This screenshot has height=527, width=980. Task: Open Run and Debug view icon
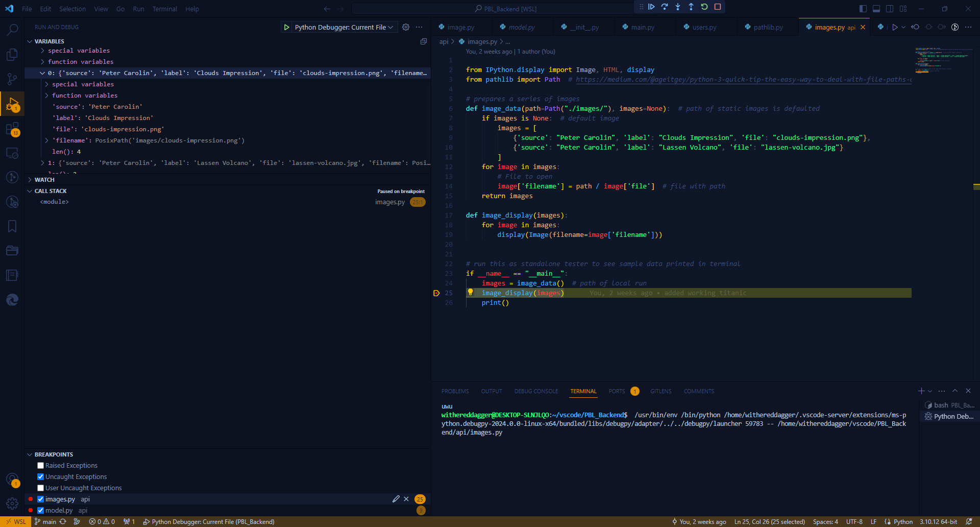click(12, 104)
